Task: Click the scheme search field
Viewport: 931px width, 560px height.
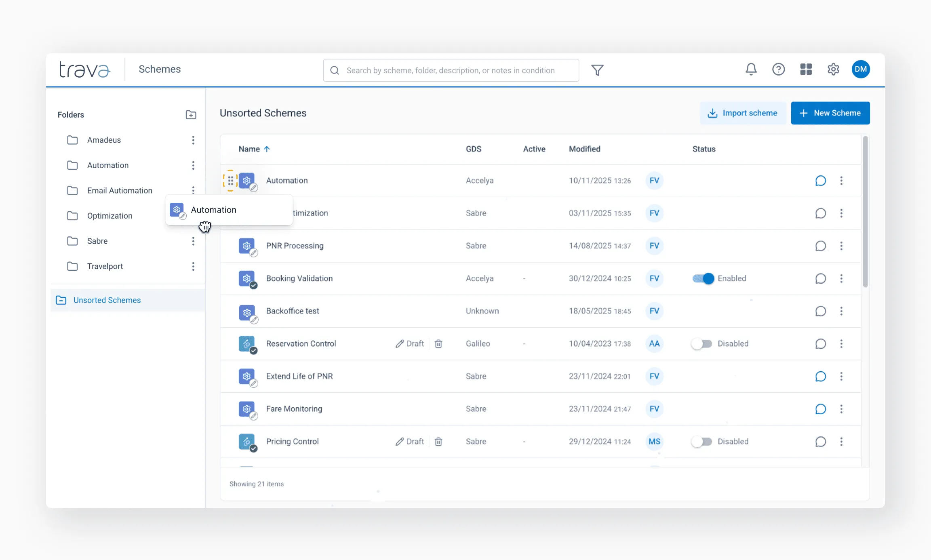Action: [x=451, y=70]
